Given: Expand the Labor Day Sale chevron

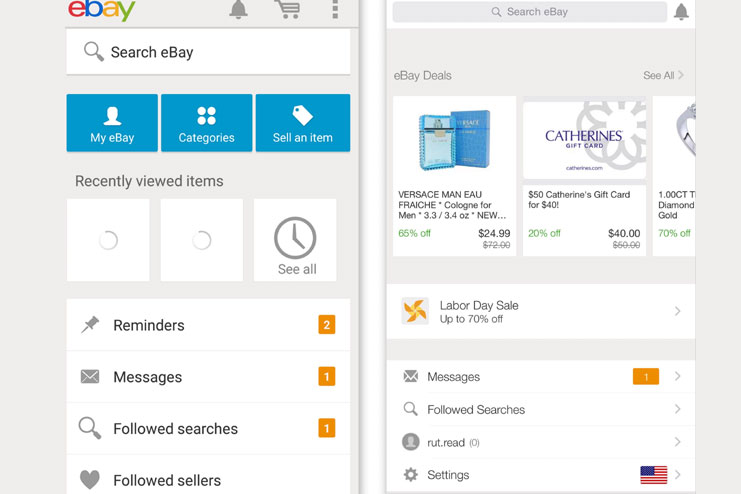Looking at the screenshot, I should click(678, 311).
